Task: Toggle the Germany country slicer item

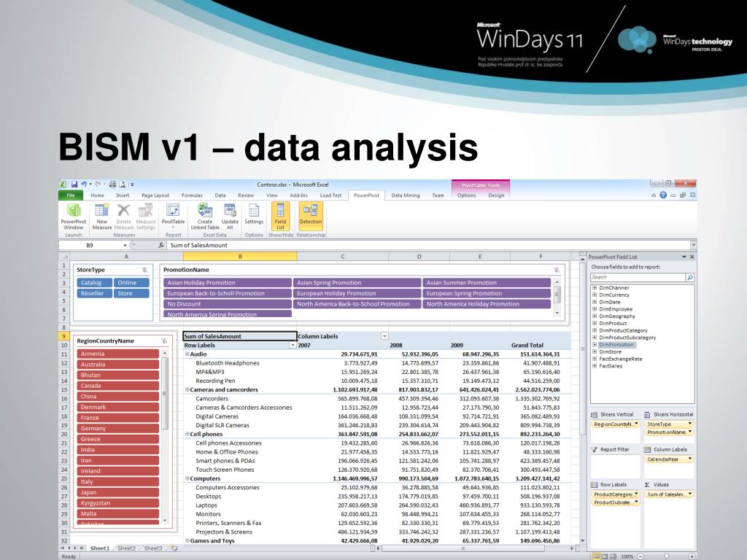Action: (117, 429)
